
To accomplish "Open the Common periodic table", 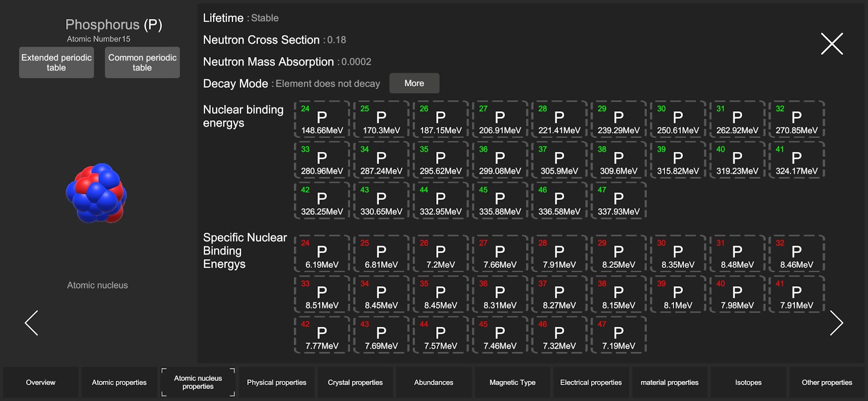I will [x=142, y=63].
